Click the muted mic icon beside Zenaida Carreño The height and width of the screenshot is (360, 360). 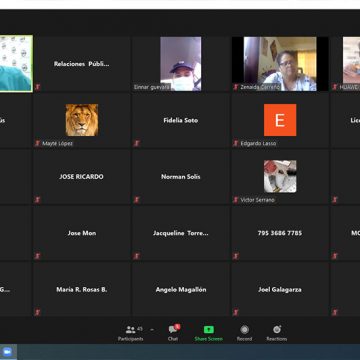click(236, 87)
